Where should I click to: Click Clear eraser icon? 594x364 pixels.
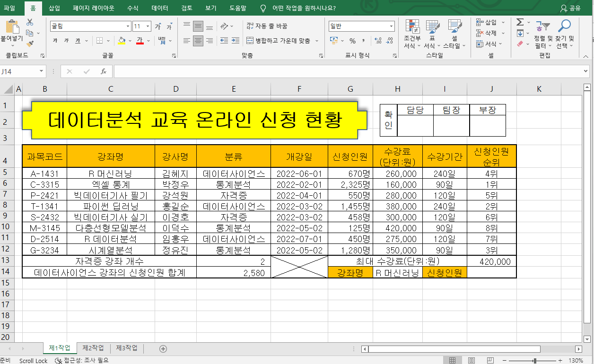pyautogui.click(x=520, y=44)
